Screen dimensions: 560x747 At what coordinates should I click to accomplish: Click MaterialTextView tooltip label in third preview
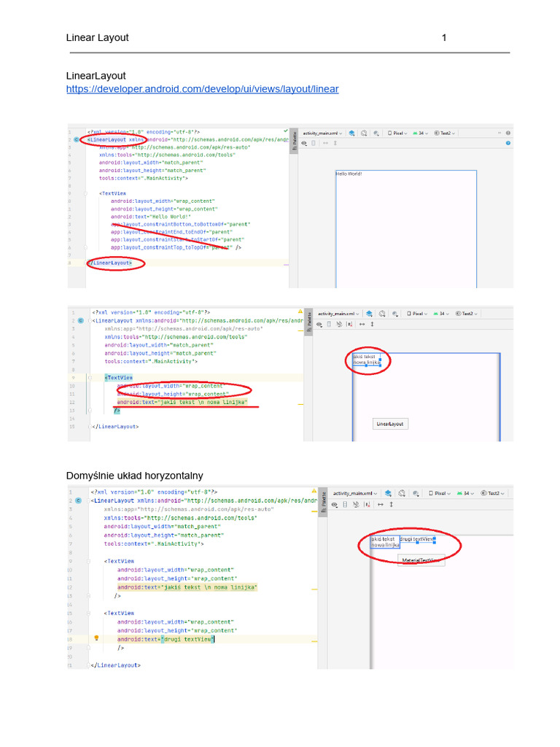(421, 560)
